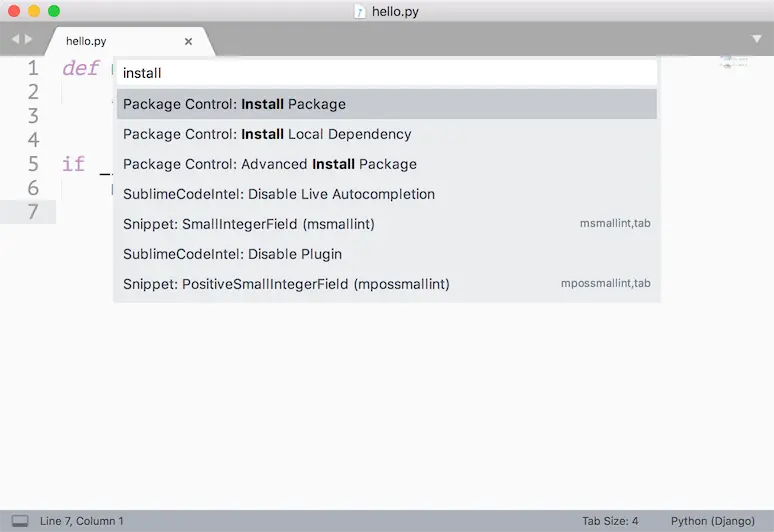
Task: Click the previous tab left arrow
Action: click(x=15, y=40)
